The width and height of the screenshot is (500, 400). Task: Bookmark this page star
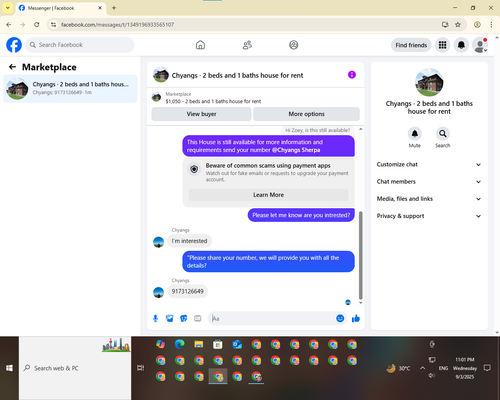coord(458,25)
